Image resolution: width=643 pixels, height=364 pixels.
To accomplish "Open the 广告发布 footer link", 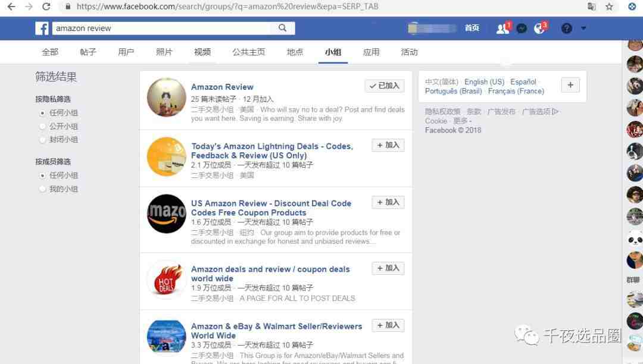I will point(501,111).
